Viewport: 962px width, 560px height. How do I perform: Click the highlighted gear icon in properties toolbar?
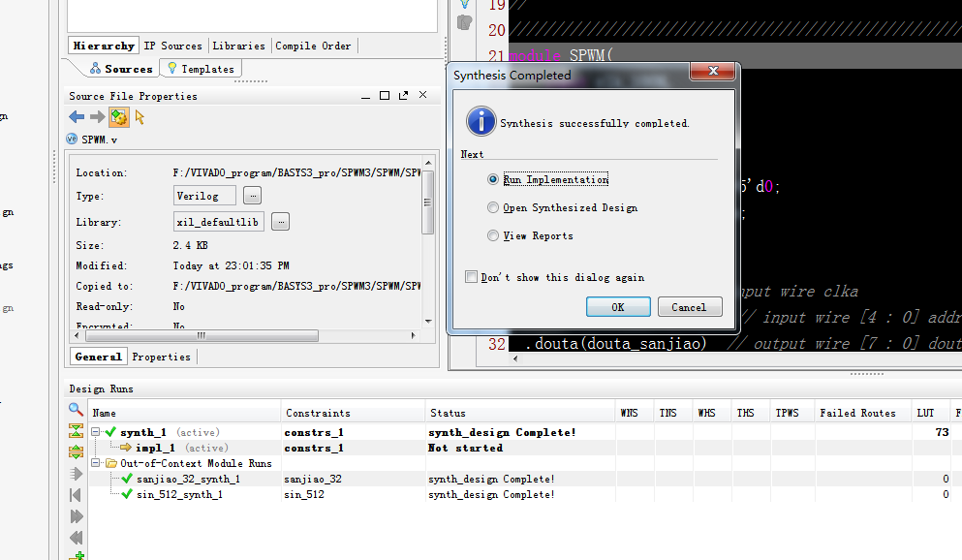click(118, 117)
